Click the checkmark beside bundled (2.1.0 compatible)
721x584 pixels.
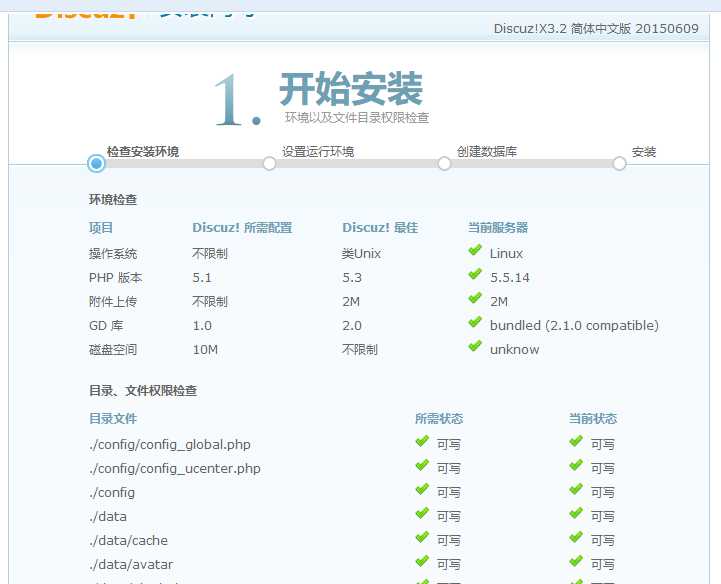pyautogui.click(x=475, y=322)
